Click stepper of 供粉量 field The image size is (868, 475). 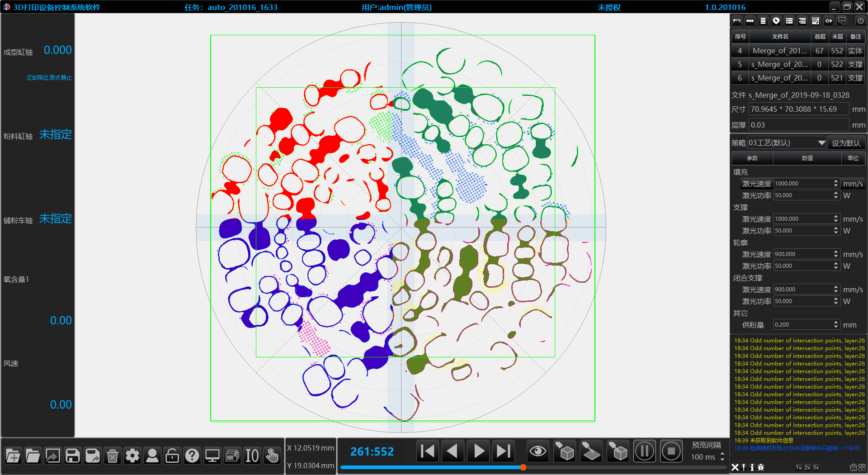(x=836, y=324)
